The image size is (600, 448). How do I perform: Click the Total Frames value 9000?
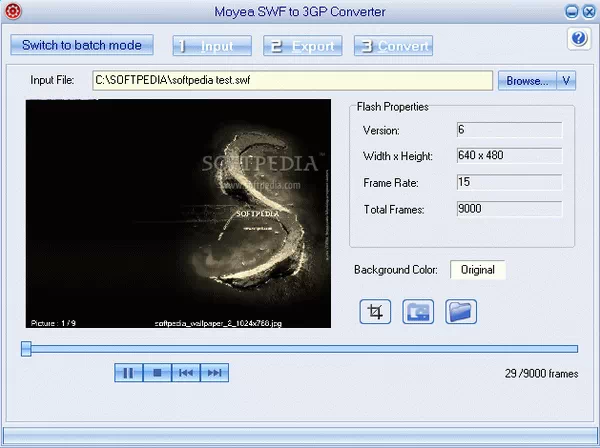click(x=470, y=209)
